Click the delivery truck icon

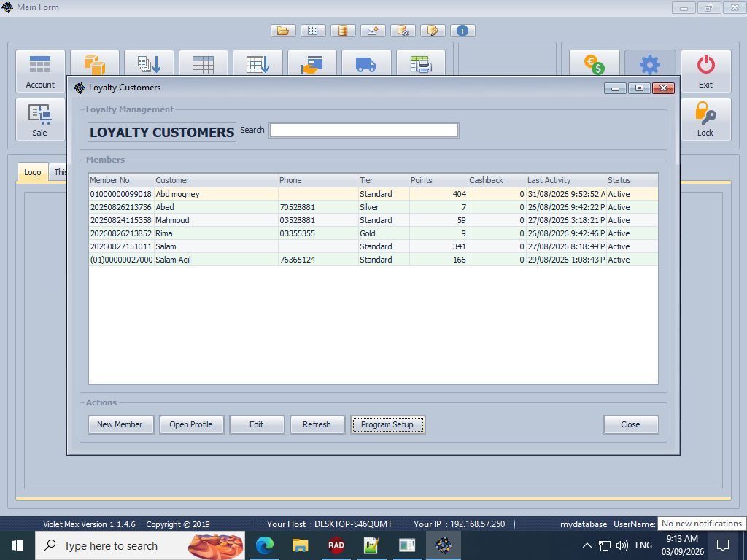coord(366,64)
